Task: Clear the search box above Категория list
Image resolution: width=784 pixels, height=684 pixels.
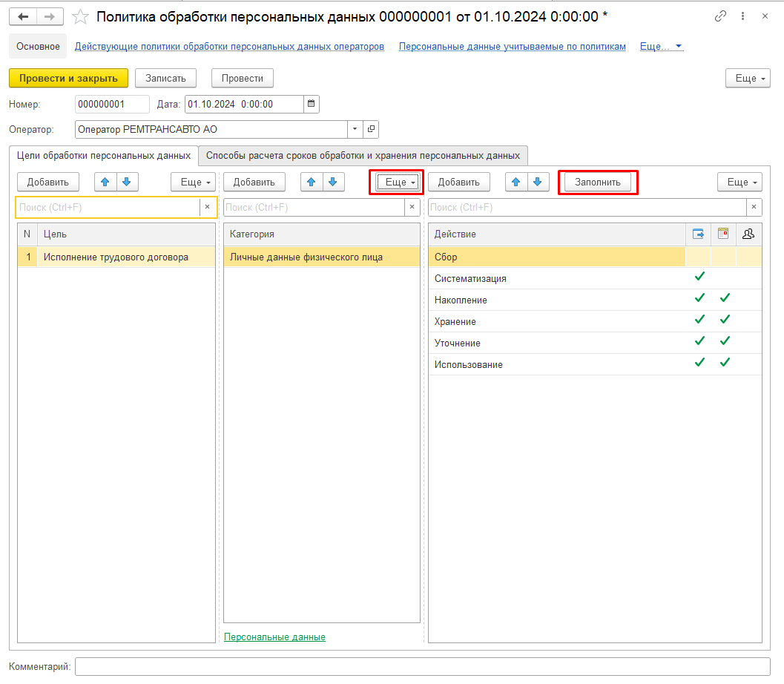Action: (x=412, y=208)
